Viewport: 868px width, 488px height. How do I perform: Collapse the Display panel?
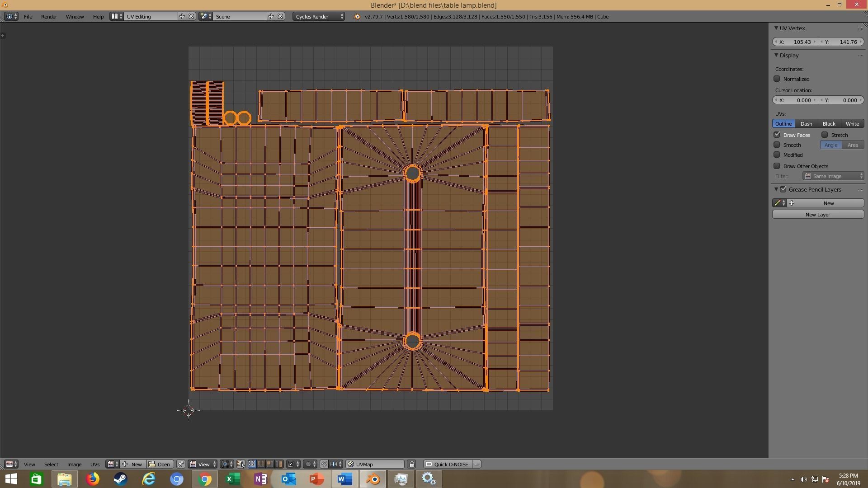pyautogui.click(x=776, y=55)
